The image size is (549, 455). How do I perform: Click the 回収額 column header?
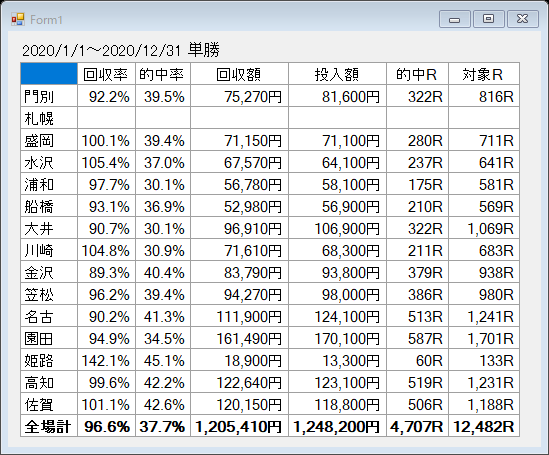tap(239, 74)
